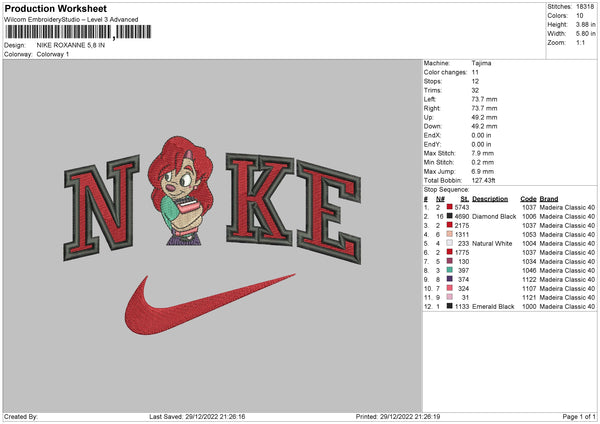
Task: Click code 1000 in the last row
Action: point(529,307)
